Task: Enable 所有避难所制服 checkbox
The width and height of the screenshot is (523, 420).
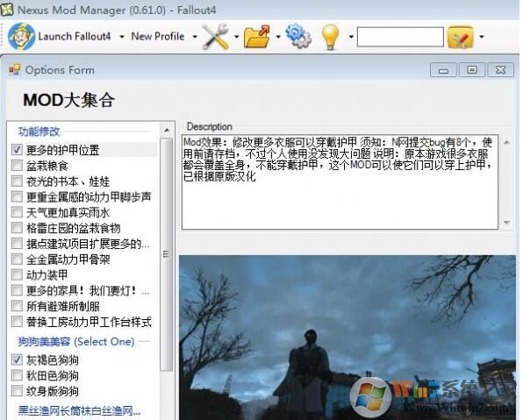Action: click(17, 306)
